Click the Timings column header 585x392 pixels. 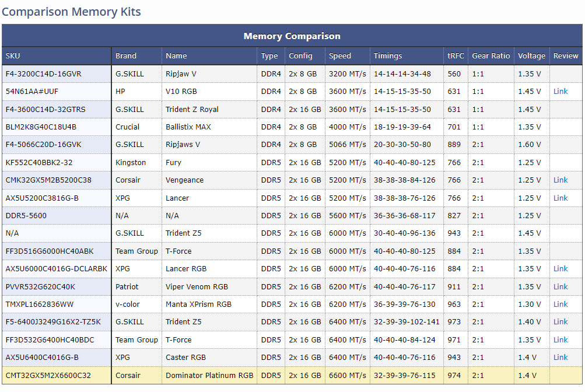388,56
